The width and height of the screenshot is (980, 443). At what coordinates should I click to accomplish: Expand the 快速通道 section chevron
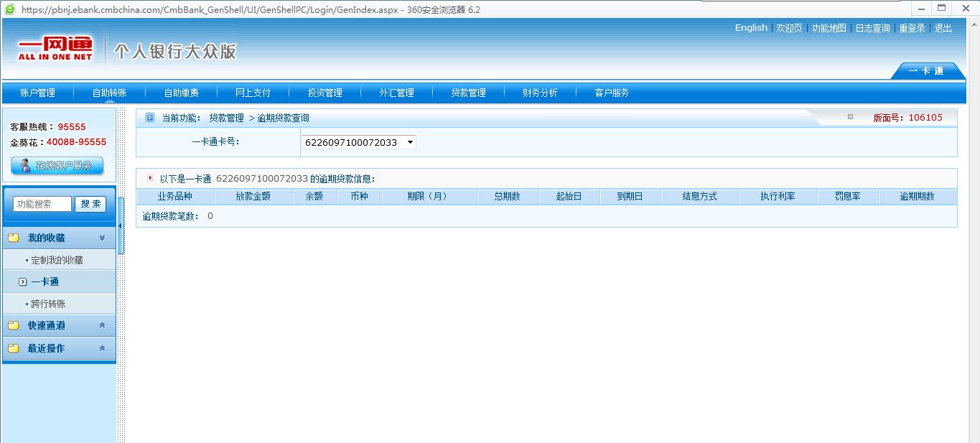[x=102, y=325]
